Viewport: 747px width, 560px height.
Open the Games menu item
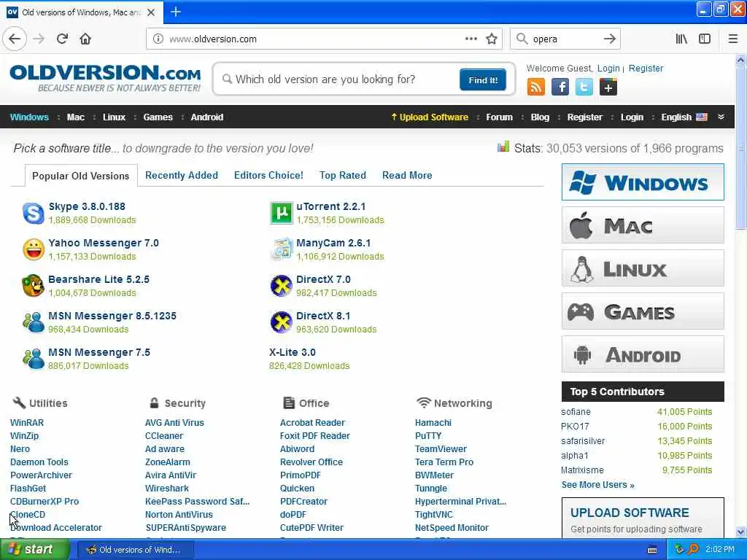(158, 117)
